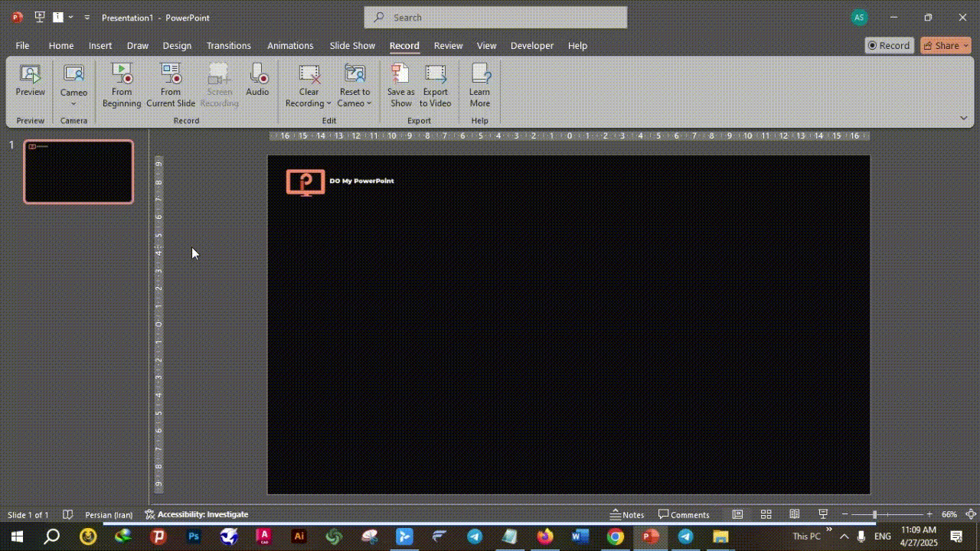This screenshot has width=980, height=551.
Task: Click the Export to Video icon
Action: tap(435, 84)
